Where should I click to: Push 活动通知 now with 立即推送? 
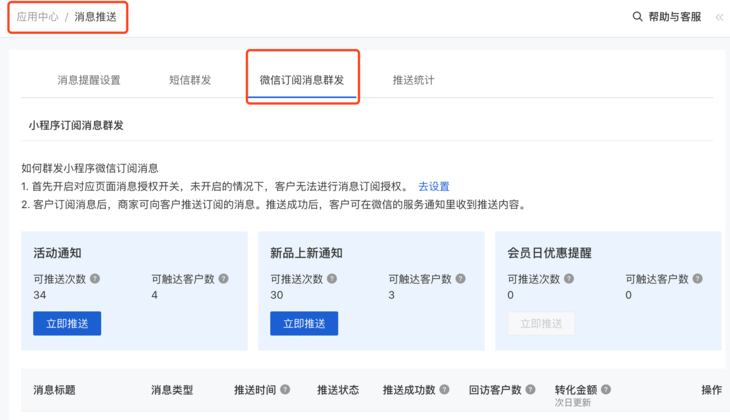67,323
